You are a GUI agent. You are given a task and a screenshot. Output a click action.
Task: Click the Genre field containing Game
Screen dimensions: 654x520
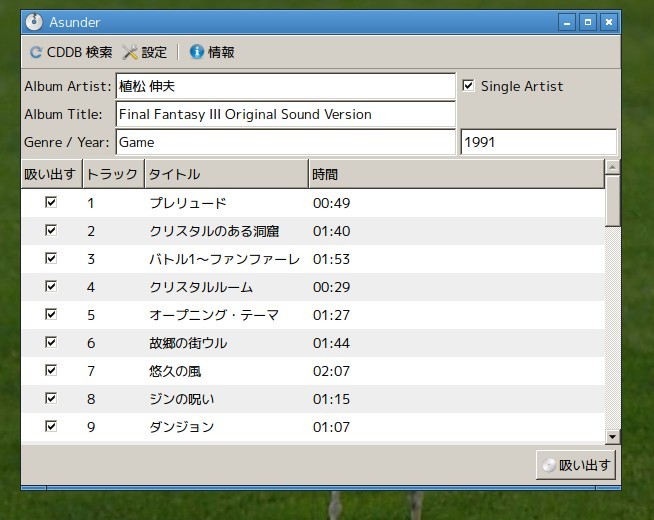(x=286, y=142)
